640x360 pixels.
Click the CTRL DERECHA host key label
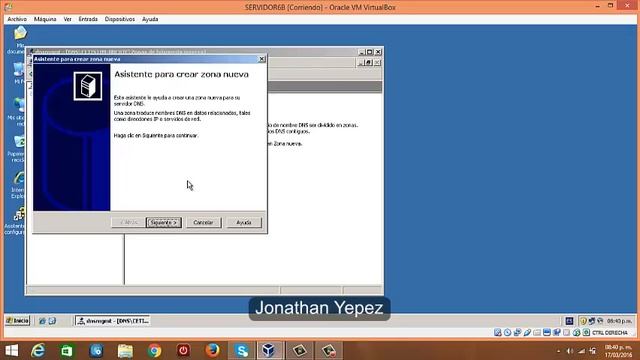pyautogui.click(x=610, y=333)
